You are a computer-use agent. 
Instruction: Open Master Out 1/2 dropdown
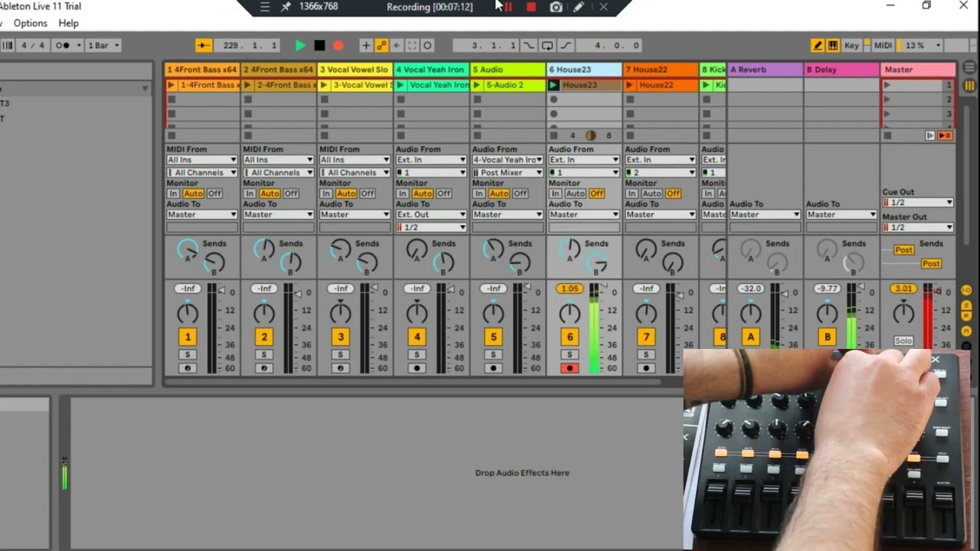pyautogui.click(x=918, y=227)
